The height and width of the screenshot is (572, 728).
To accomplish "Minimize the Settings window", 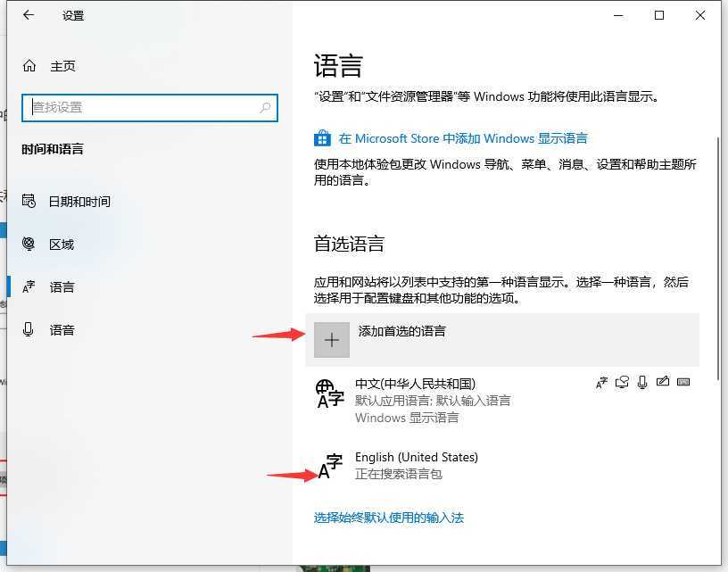I will (618, 15).
